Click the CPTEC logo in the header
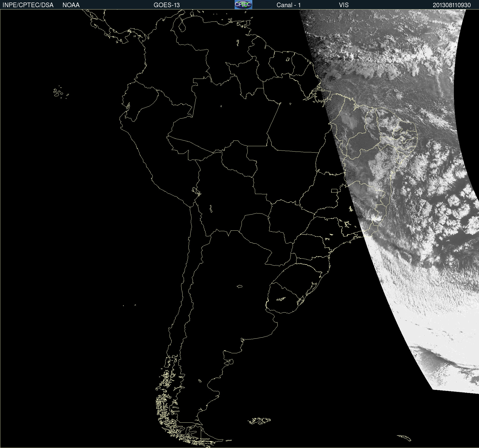This screenshot has height=448, width=479. 243,5
